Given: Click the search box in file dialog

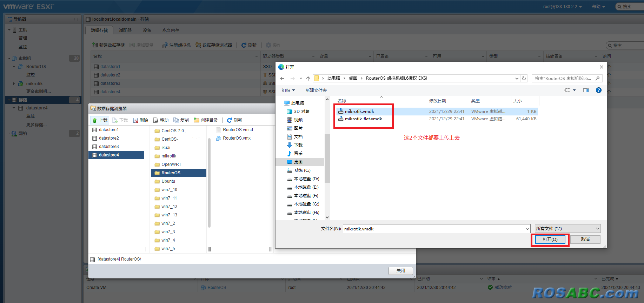Looking at the screenshot, I should tap(567, 78).
